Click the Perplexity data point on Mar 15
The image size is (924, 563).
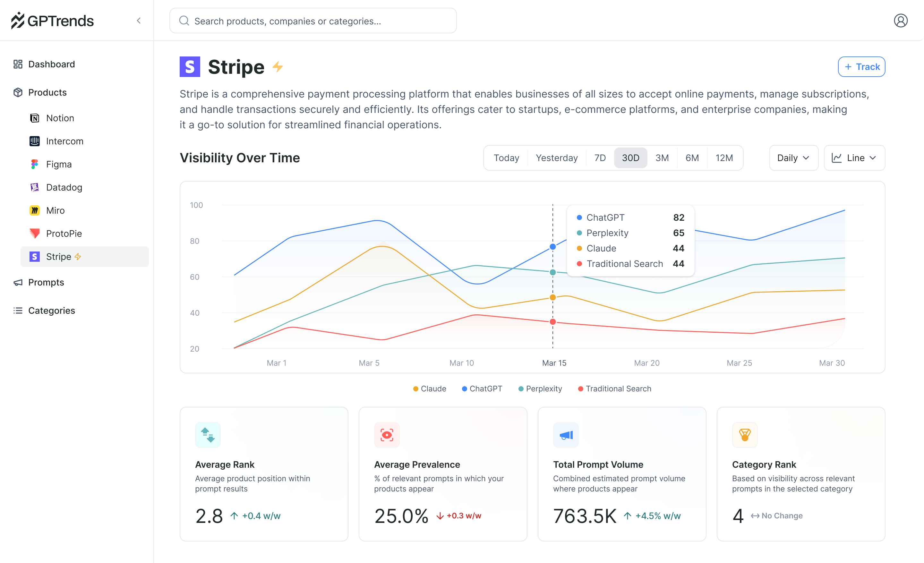[x=552, y=272]
